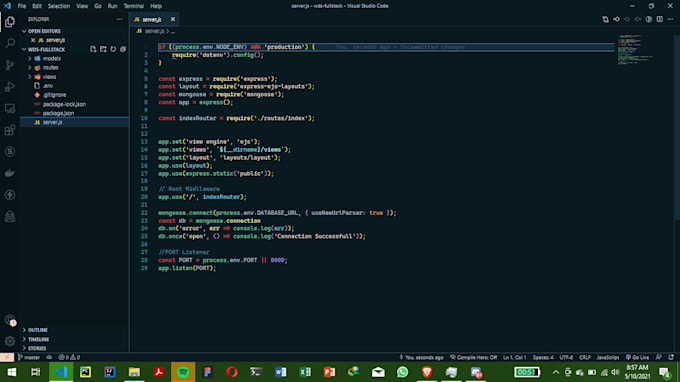Click the Open Changes icon in editor toolbar
Screen dimensions: 680x382
click(x=605, y=20)
